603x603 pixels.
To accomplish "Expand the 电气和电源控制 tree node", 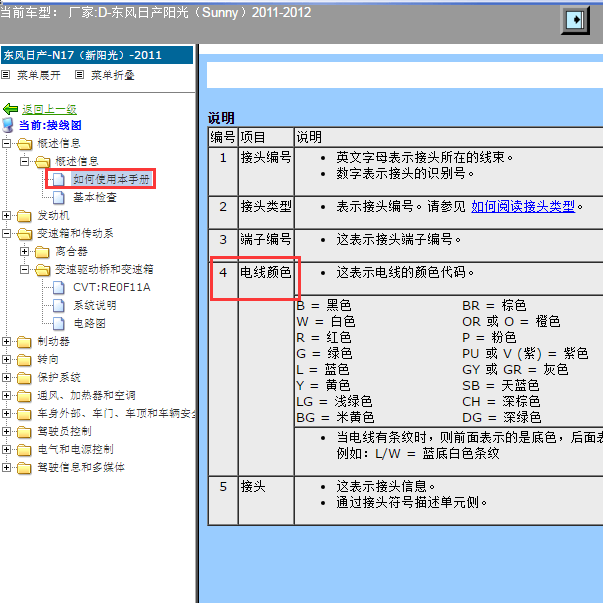I will [6, 450].
